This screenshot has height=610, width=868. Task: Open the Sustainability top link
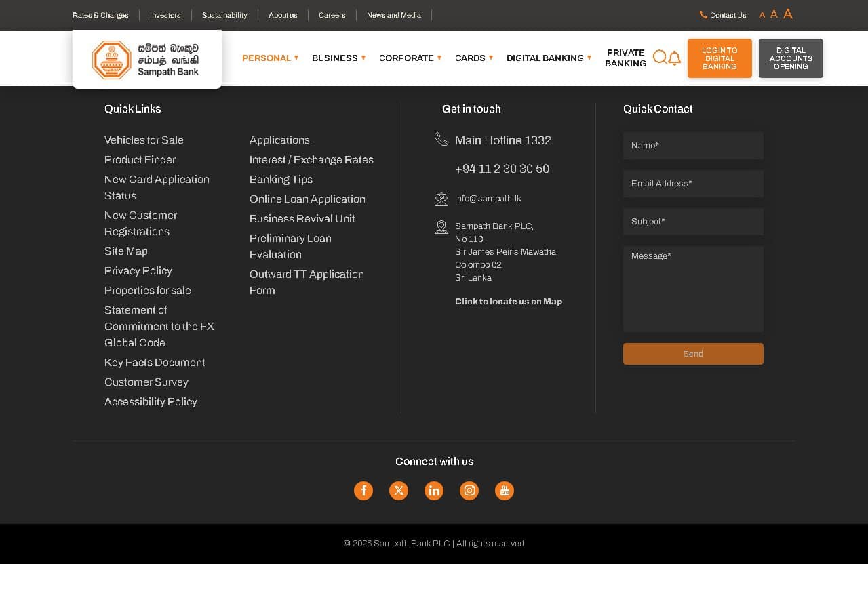(x=224, y=15)
